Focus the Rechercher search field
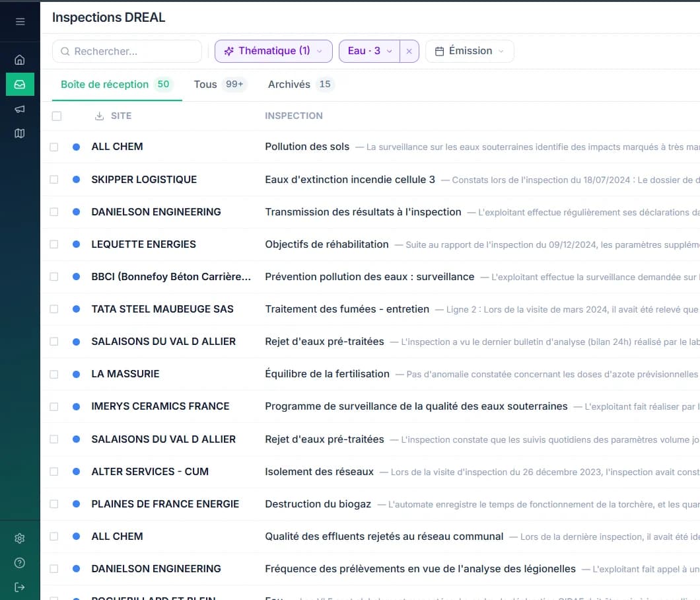Image resolution: width=700 pixels, height=600 pixels. coord(127,52)
